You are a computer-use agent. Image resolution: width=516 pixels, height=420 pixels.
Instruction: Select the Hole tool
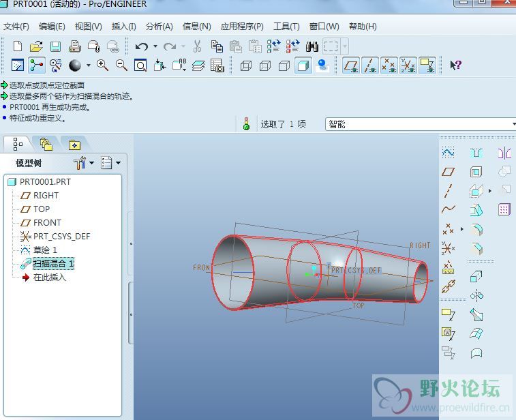point(476,153)
